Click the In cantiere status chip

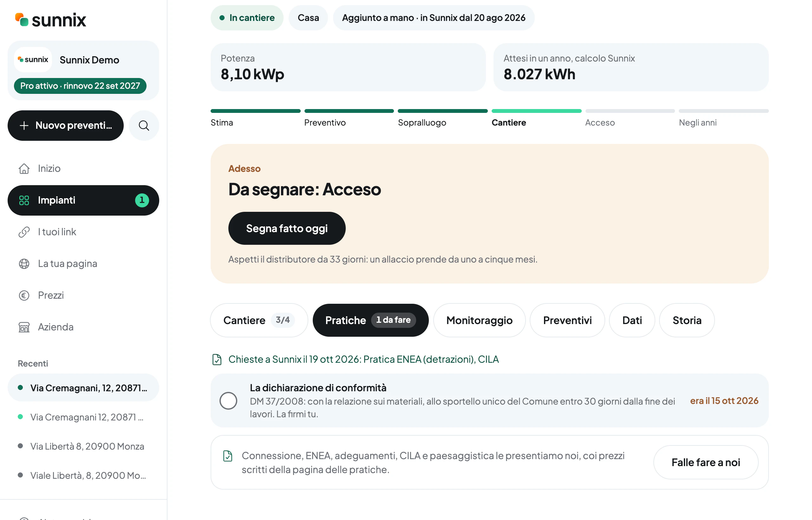[247, 17]
